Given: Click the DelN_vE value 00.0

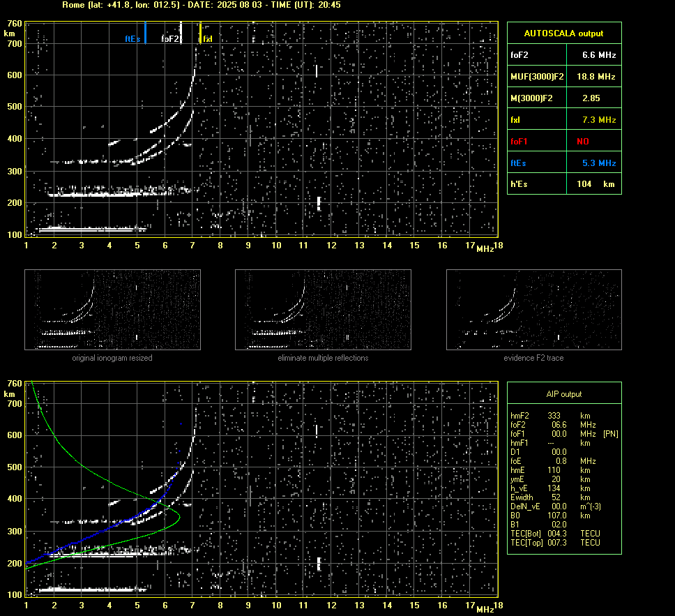Looking at the screenshot, I should tap(559, 506).
